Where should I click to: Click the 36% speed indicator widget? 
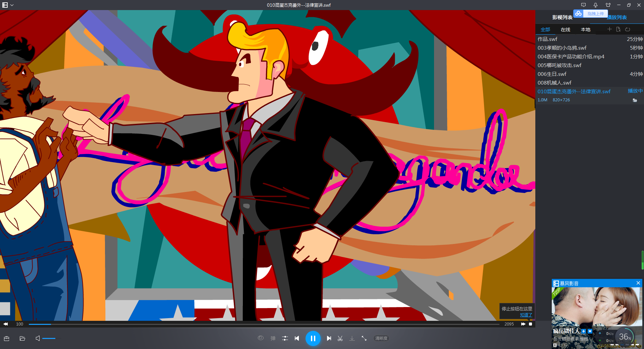coord(625,337)
